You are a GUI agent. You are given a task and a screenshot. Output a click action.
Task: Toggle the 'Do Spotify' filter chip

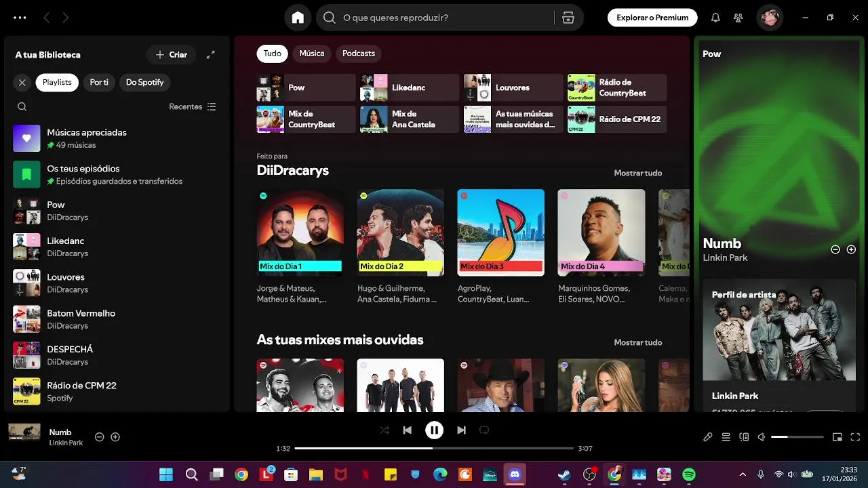click(x=145, y=82)
